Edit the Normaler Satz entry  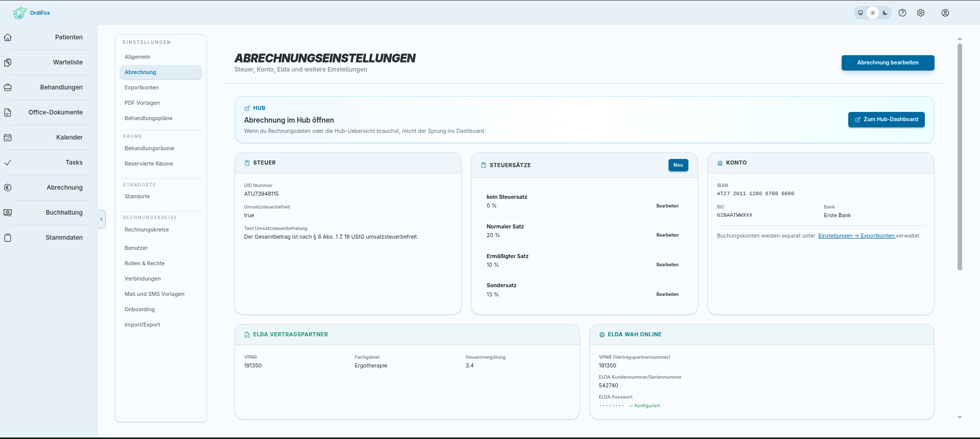(667, 235)
